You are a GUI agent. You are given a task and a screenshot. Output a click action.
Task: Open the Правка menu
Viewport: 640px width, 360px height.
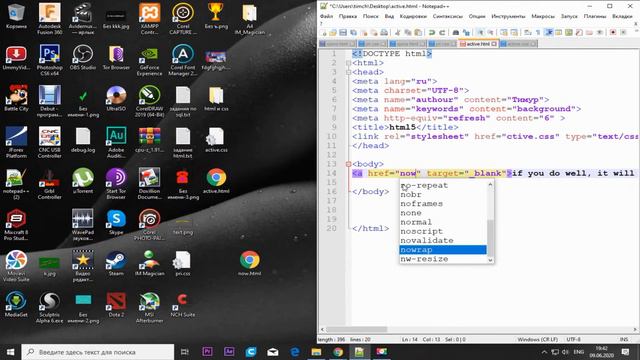pos(348,16)
